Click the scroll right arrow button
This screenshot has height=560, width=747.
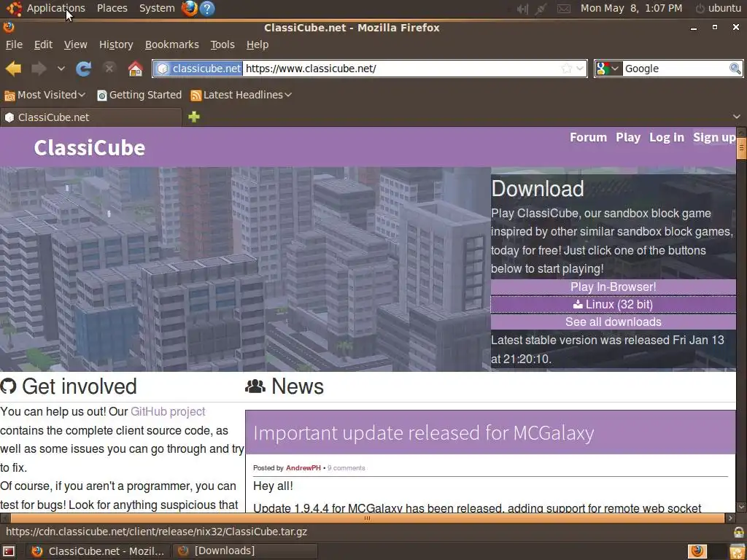(729, 518)
